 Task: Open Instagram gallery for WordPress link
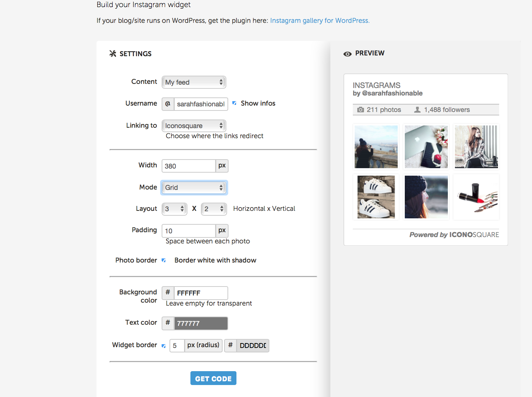coord(319,21)
